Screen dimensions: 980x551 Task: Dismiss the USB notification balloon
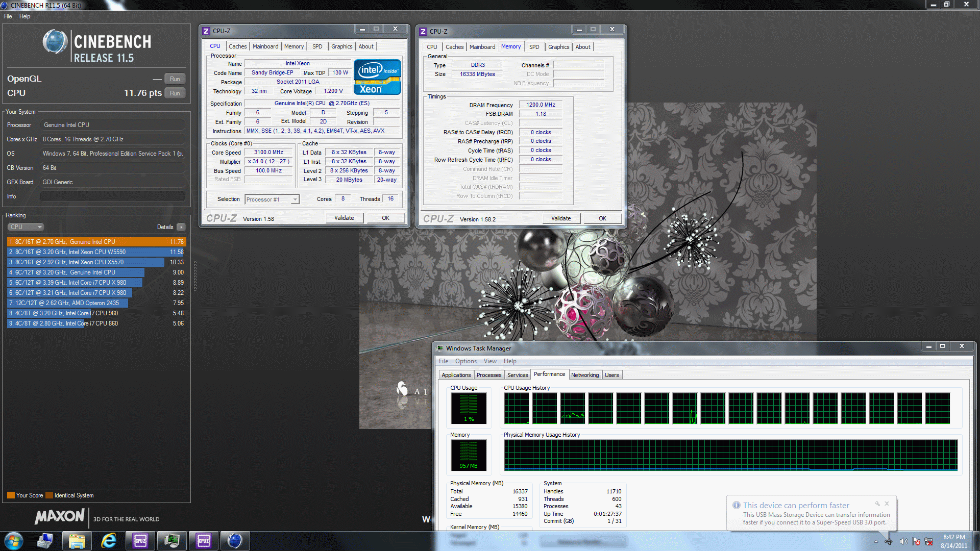pos(887,504)
